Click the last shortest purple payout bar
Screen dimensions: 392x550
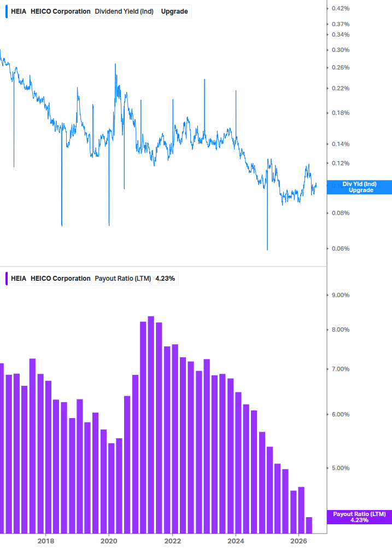pyautogui.click(x=309, y=525)
